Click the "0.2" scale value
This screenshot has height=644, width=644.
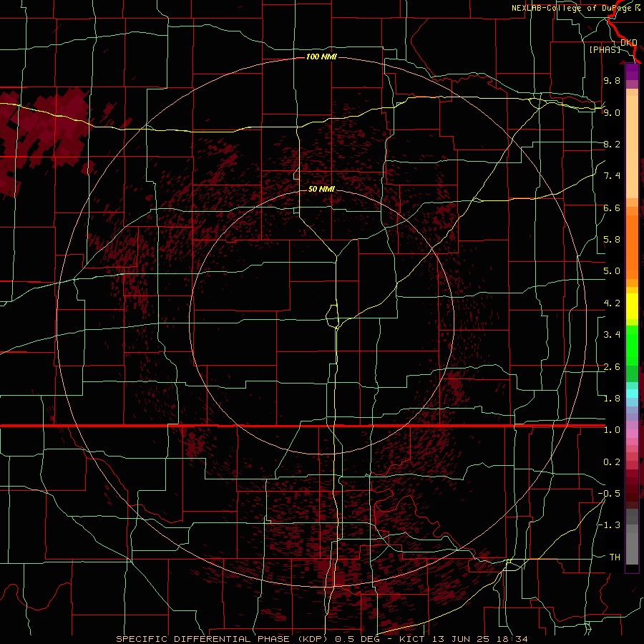click(612, 462)
